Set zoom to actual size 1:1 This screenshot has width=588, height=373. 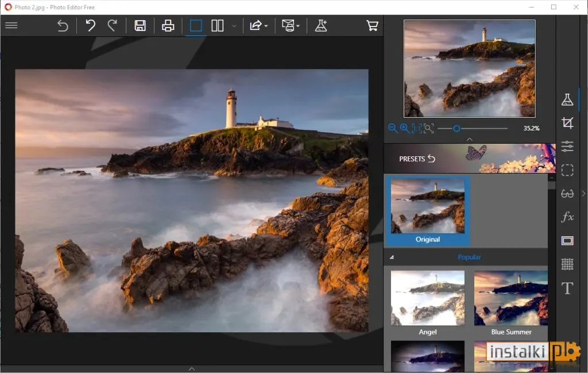tap(417, 128)
